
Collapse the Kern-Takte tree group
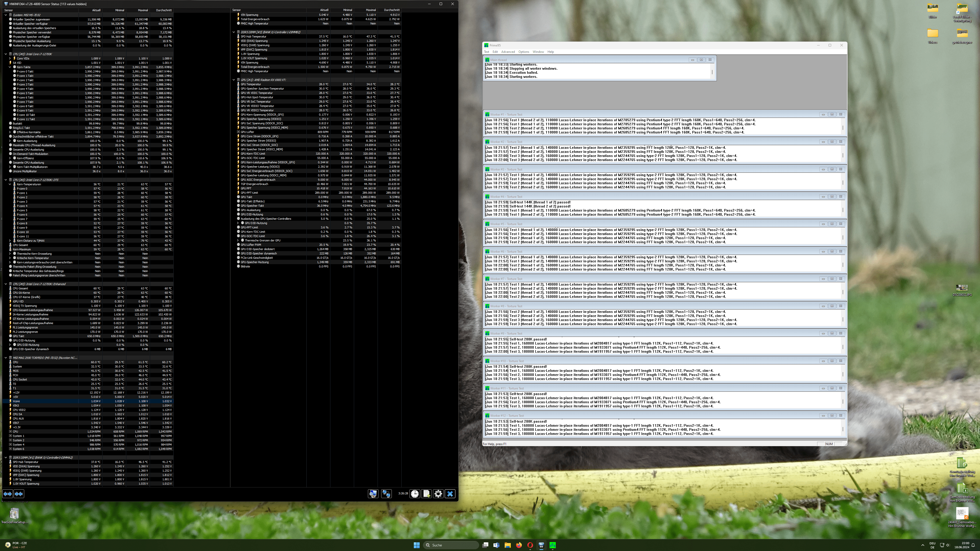10,67
